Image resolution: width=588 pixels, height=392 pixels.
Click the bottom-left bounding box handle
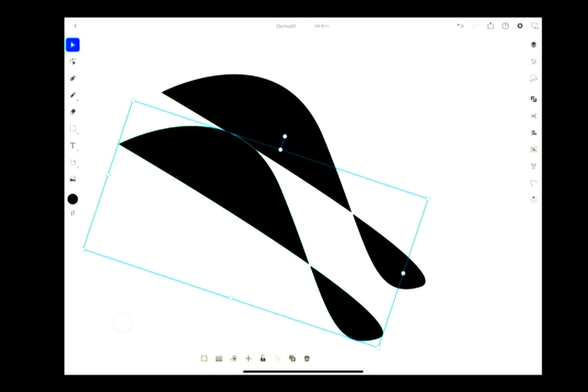(x=84, y=249)
